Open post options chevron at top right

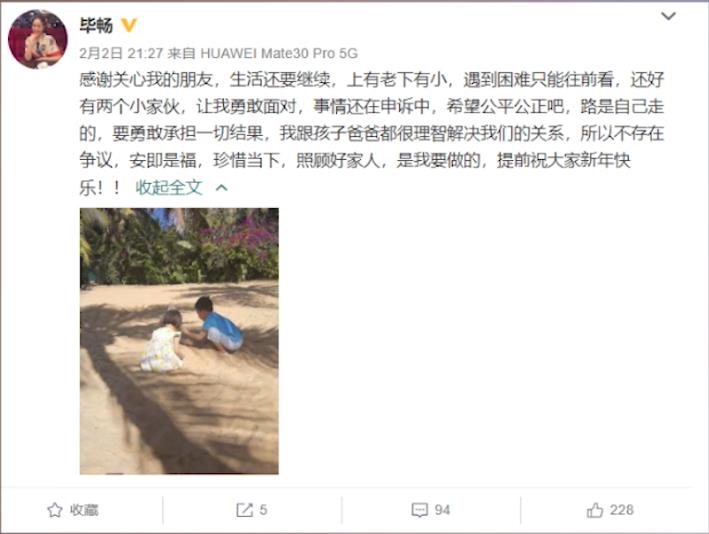pyautogui.click(x=668, y=16)
